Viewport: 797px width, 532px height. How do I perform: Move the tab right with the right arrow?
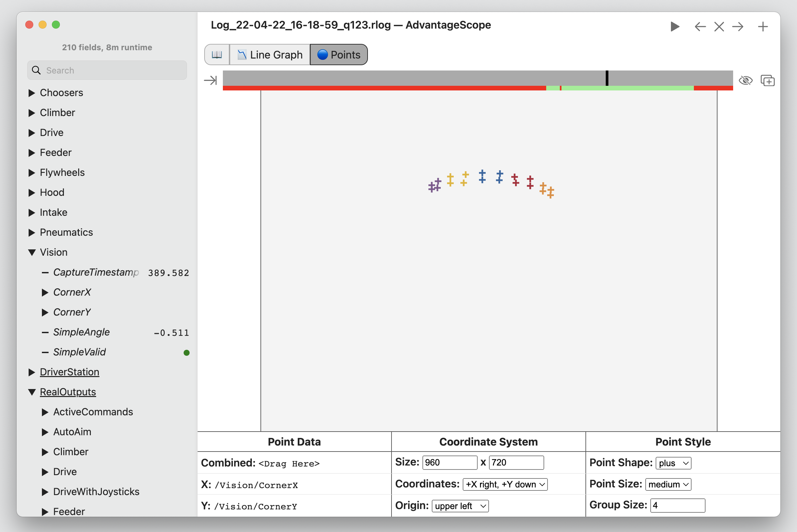click(737, 27)
